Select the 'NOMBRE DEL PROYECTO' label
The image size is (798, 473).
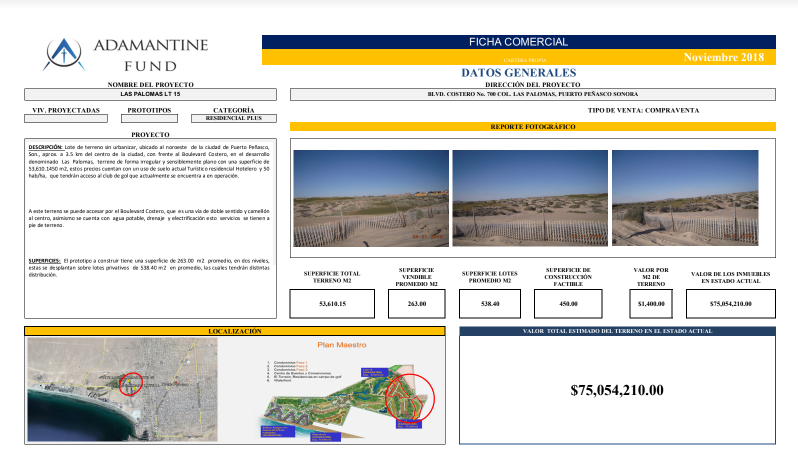pos(151,85)
